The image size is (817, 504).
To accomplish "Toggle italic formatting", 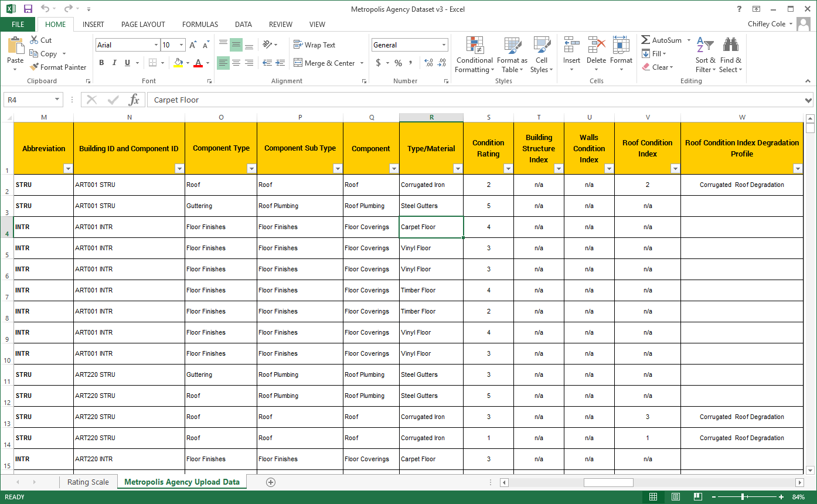I will [x=113, y=63].
